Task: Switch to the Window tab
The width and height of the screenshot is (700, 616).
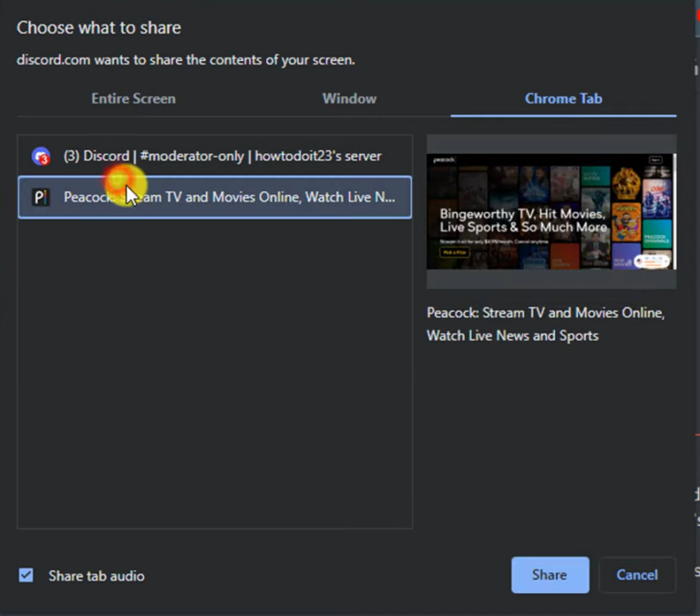Action: pos(349,98)
